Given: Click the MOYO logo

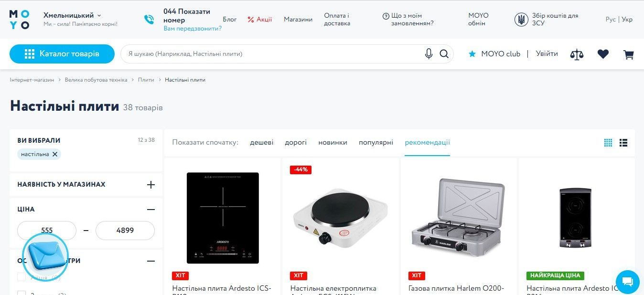Looking at the screenshot, I should 20,20.
